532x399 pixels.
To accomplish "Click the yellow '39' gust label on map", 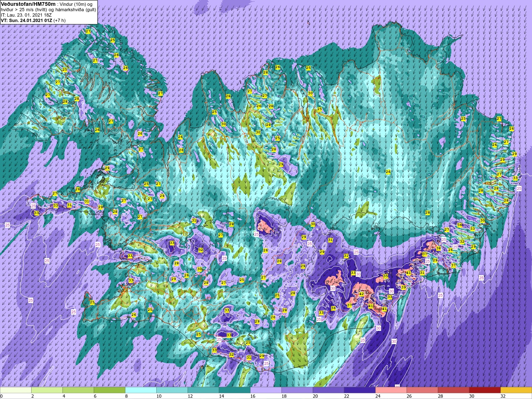I will coord(403,287).
